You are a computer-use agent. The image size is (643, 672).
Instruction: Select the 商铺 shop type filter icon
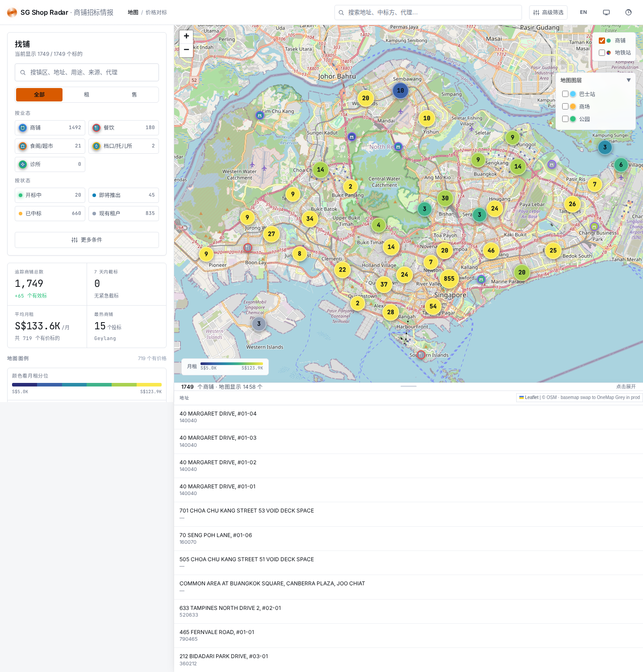[x=23, y=128]
